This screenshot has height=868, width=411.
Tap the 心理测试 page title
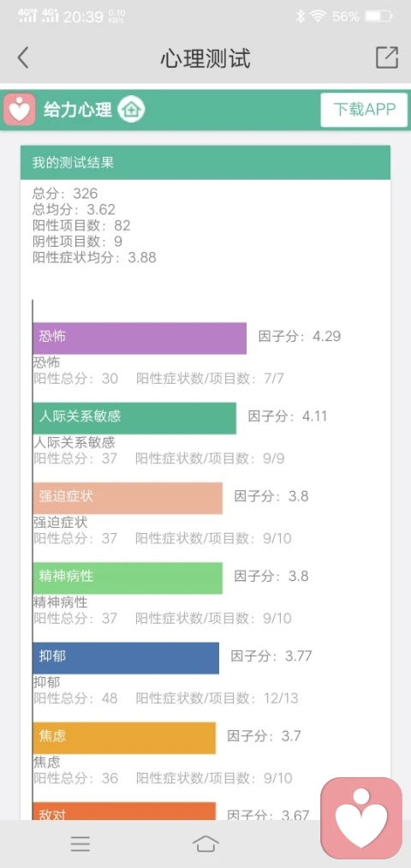(205, 58)
